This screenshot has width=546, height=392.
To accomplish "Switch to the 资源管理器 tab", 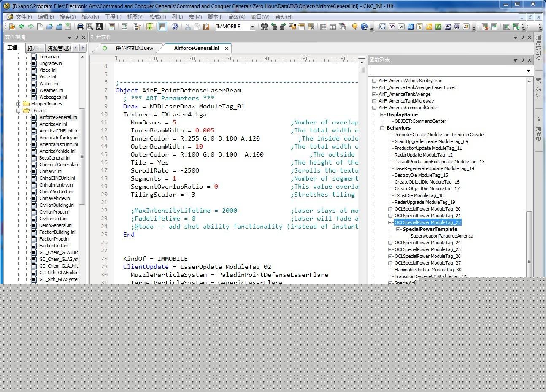I will pyautogui.click(x=59, y=48).
